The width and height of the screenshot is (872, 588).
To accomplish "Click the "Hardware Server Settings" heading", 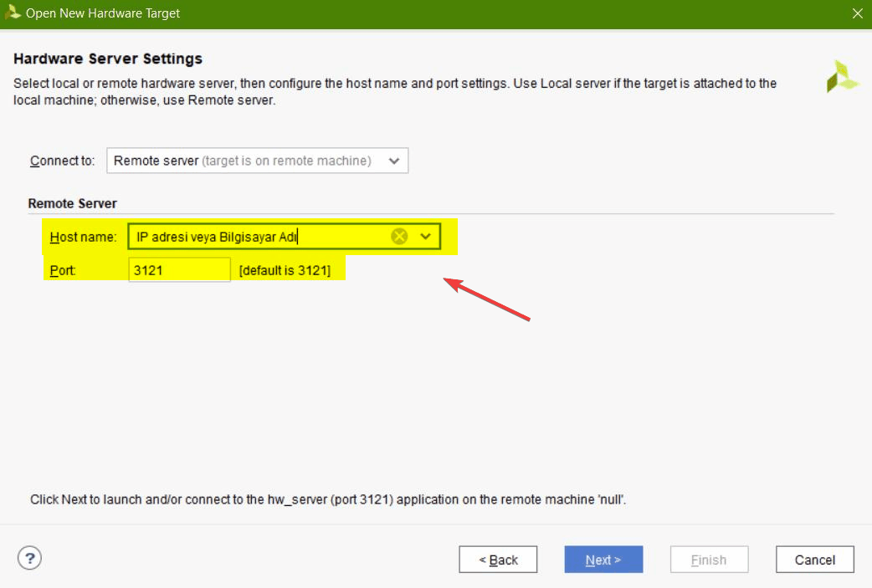I will 109,59.
